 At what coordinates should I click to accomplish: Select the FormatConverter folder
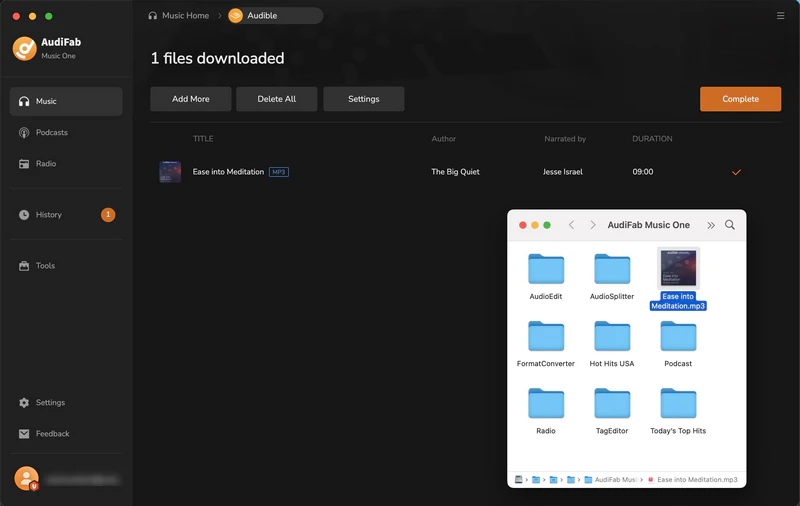coord(546,343)
